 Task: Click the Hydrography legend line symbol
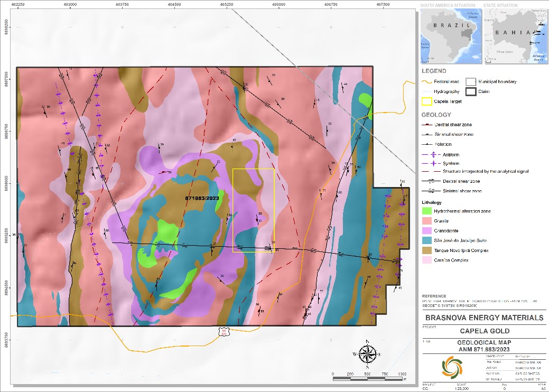(x=426, y=92)
